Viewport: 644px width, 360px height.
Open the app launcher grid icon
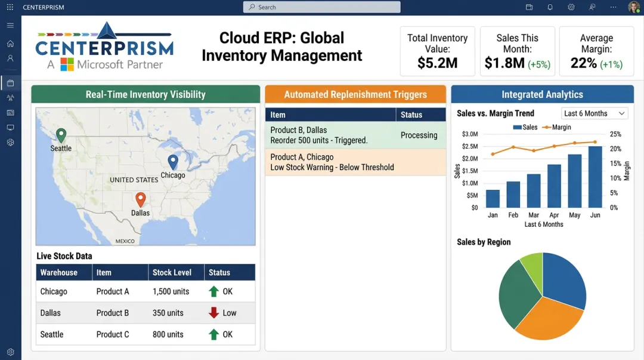10,7
